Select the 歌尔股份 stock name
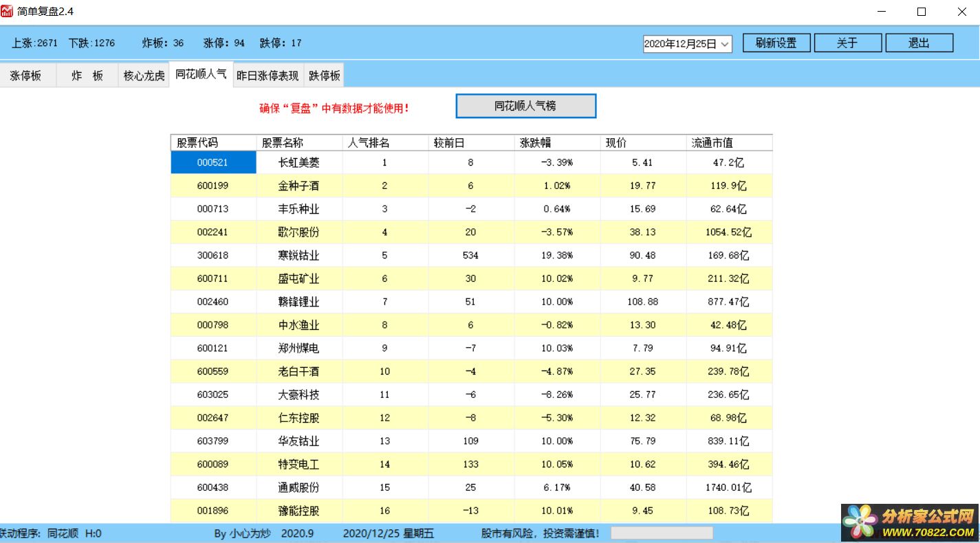980x543 pixels. 299,232
